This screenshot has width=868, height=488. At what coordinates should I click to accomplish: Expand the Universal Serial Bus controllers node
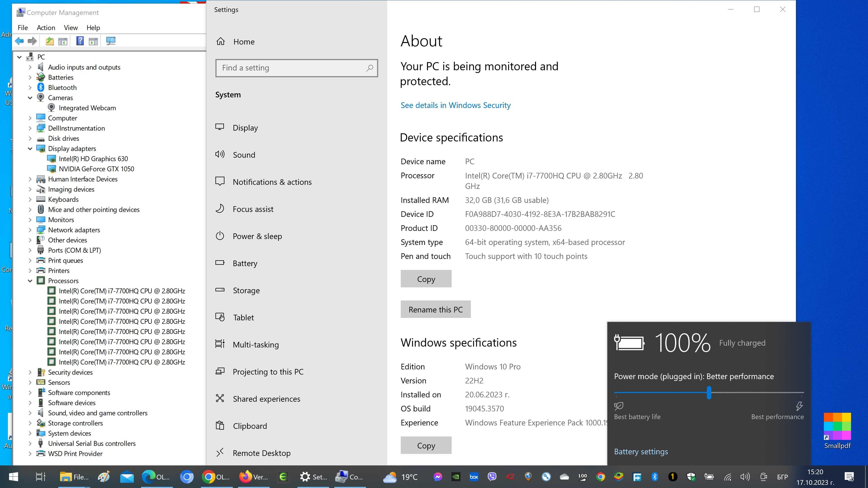(x=30, y=443)
